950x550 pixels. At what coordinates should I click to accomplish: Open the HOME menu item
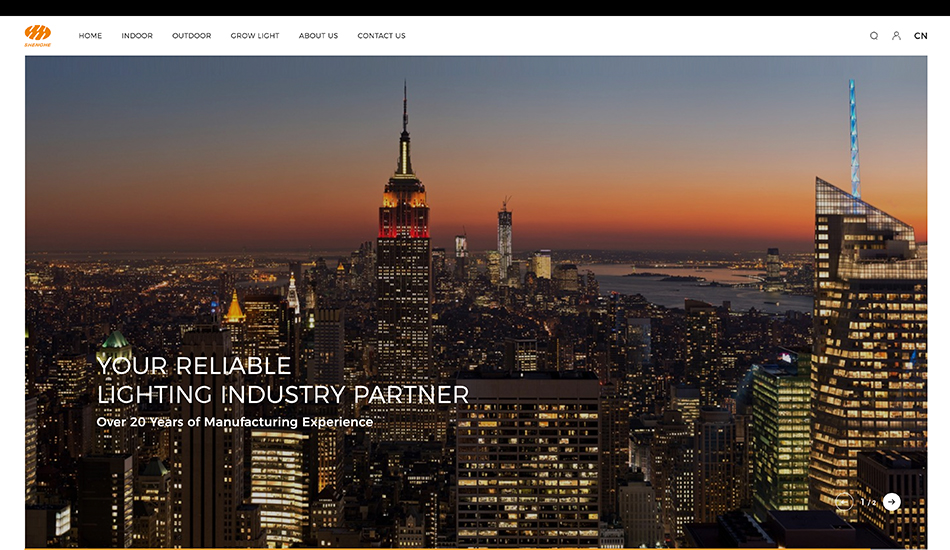coord(90,36)
